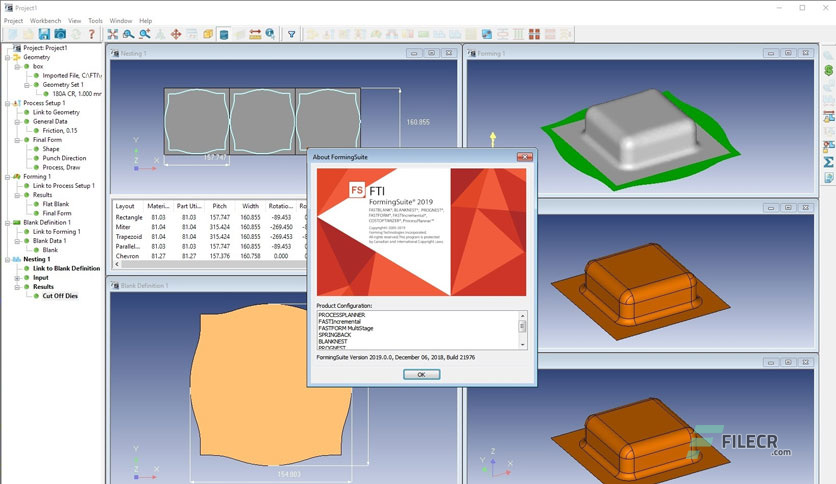Click the camera snapshot toolbar icon

60,34
